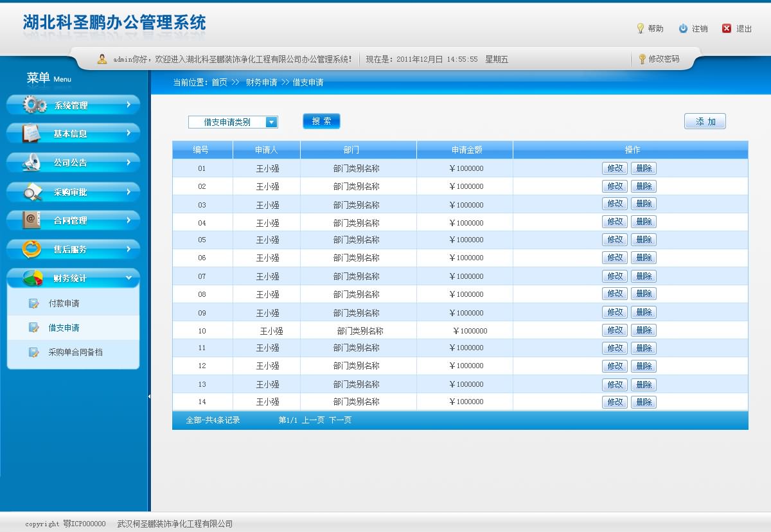
Task: Click the megaphone icon for 公司公告
Action: click(31, 163)
